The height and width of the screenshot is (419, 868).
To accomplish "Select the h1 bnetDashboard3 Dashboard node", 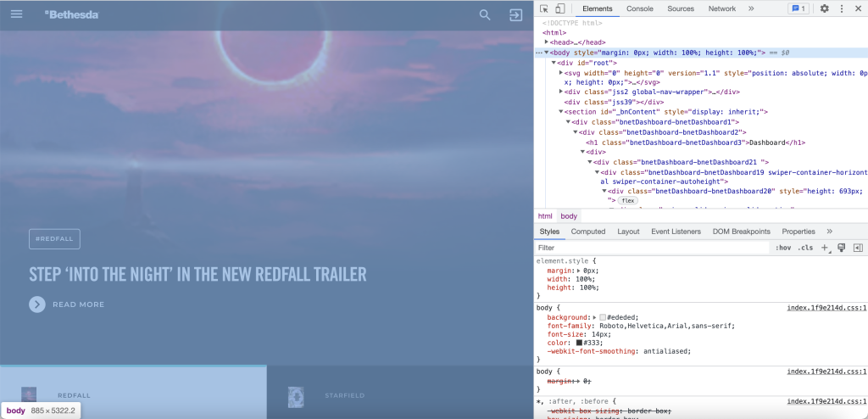I will click(695, 142).
